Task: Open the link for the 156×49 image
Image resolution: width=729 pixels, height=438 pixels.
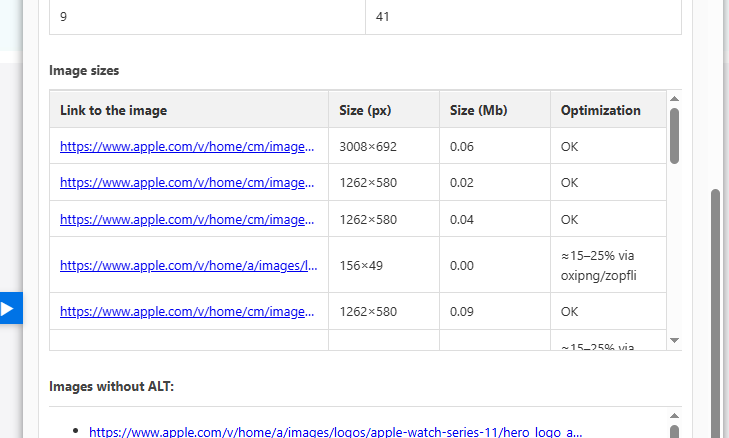Action: [x=188, y=265]
